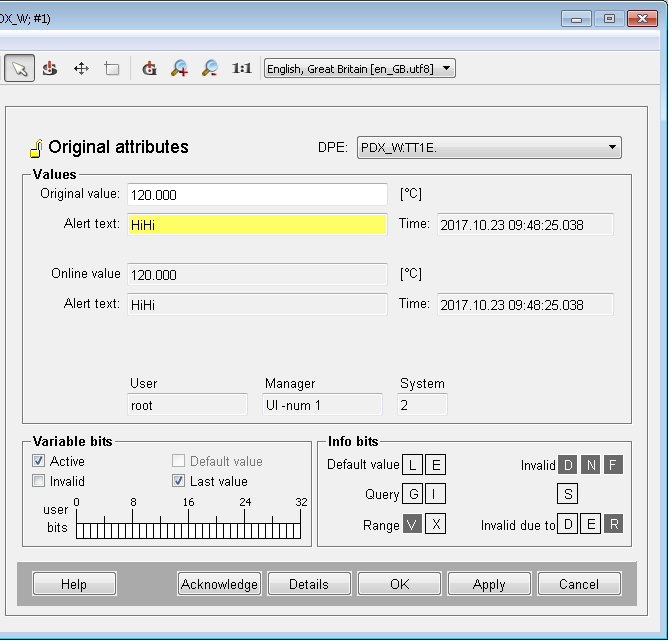Toggle the Range V info bit

412,525
